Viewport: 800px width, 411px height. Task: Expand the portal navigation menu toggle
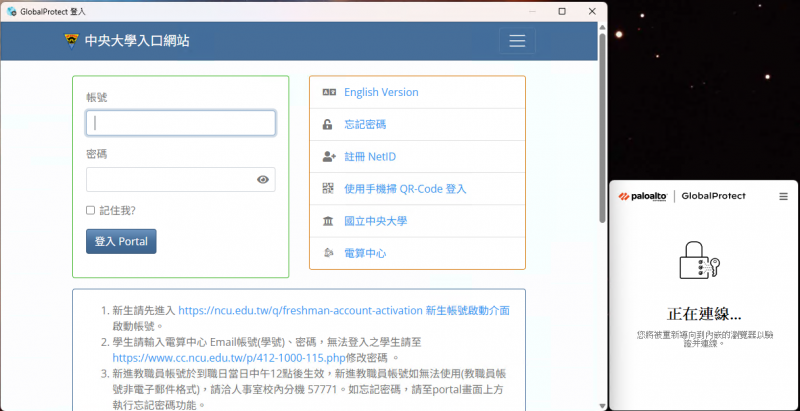pyautogui.click(x=516, y=41)
